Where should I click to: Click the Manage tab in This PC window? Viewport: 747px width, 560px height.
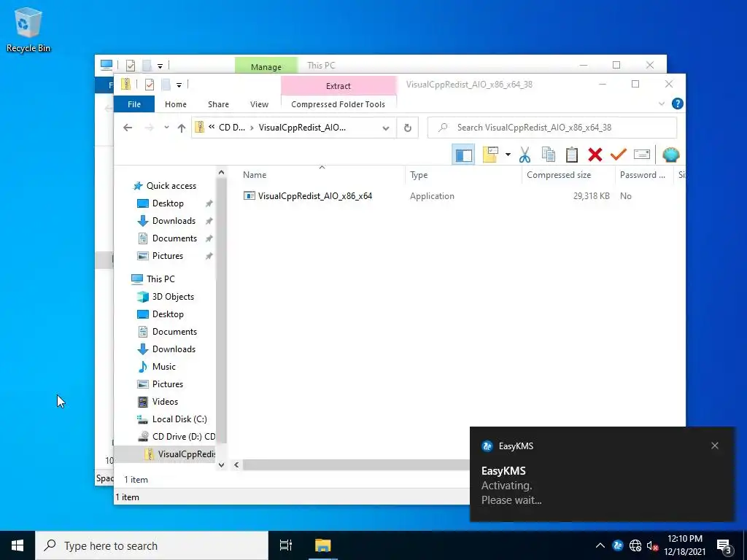266,66
